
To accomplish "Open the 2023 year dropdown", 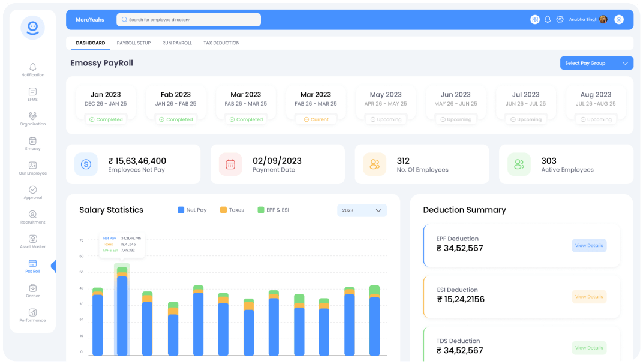I will point(362,210).
